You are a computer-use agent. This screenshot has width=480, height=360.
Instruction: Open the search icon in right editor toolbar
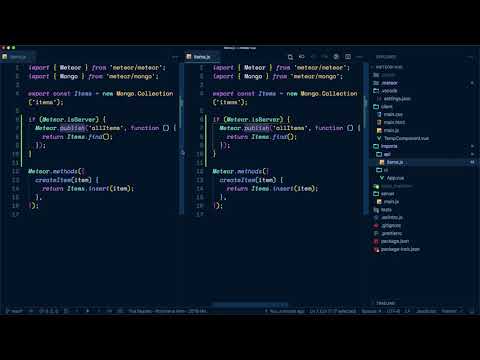pos(290,57)
